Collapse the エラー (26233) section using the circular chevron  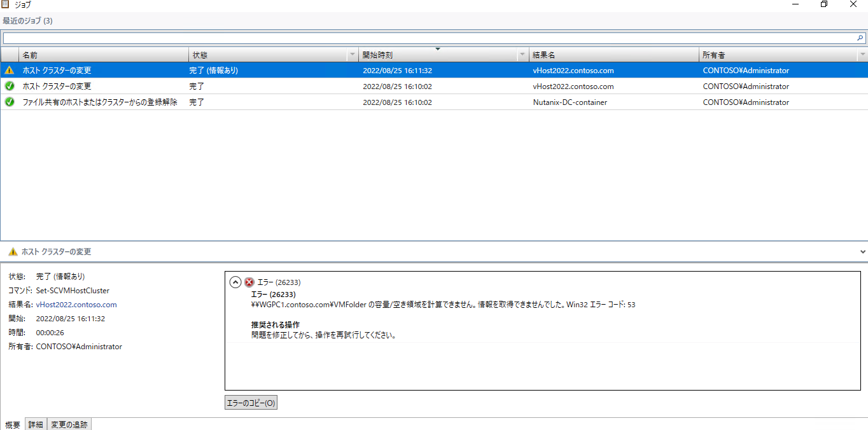click(235, 282)
